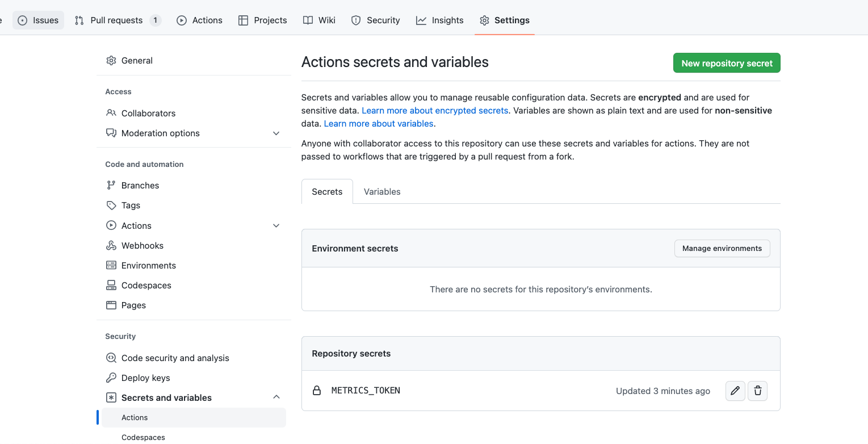Open Collaborators settings page

click(194, 113)
